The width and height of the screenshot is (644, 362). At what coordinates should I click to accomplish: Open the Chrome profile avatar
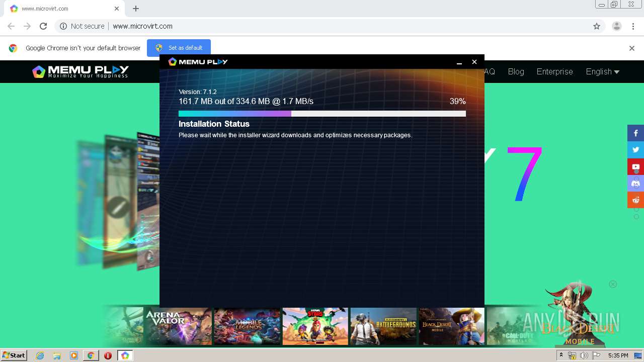coord(617,26)
